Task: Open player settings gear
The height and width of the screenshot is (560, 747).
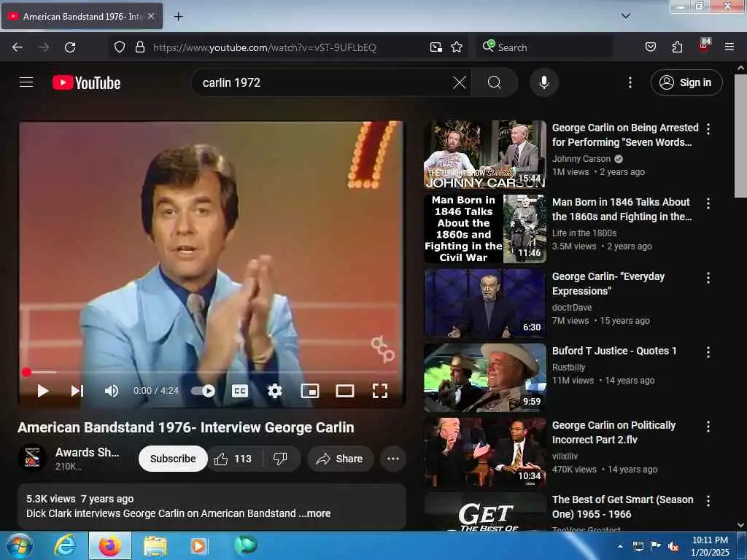Action: [x=275, y=391]
